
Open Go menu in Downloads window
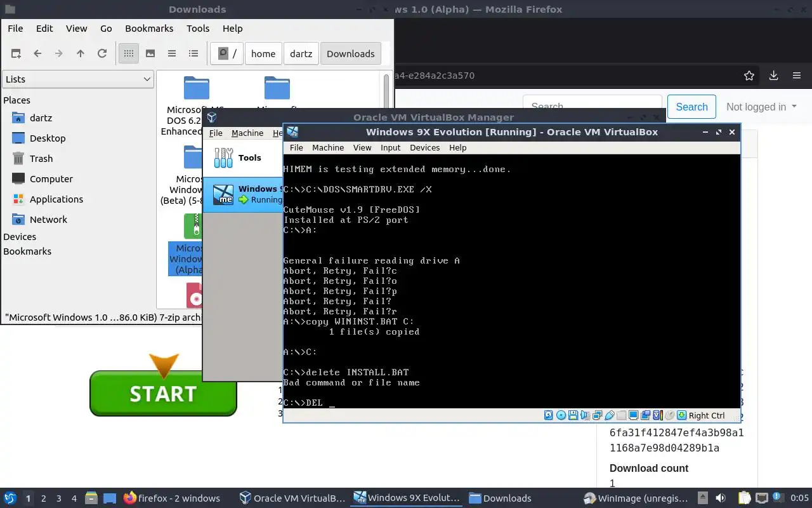(106, 29)
